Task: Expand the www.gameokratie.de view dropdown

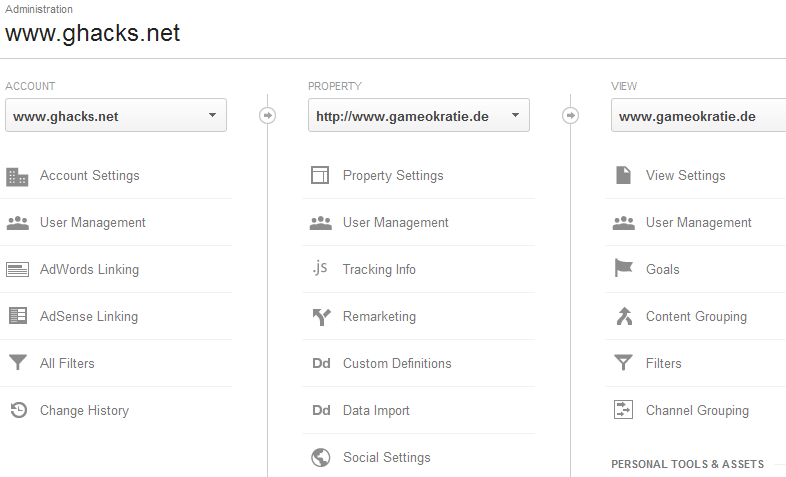Action: 698,116
